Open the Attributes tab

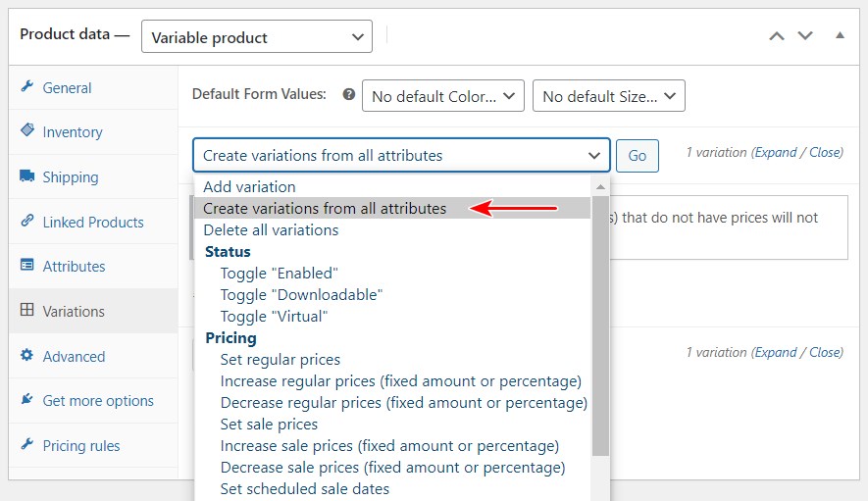[x=93, y=266]
